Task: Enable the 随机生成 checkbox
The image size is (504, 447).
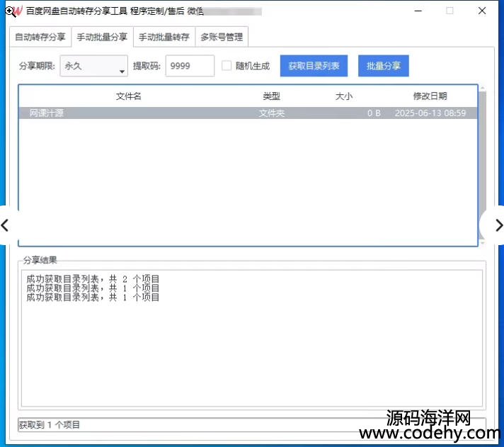Action: (x=227, y=66)
